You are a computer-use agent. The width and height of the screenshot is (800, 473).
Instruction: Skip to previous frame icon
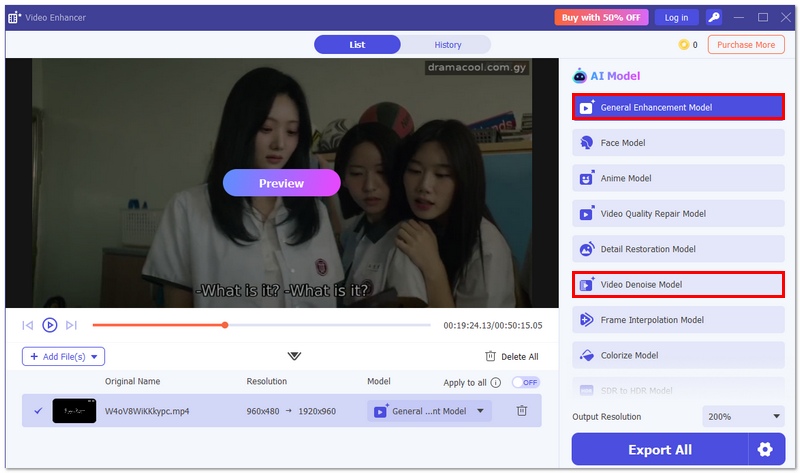(28, 325)
